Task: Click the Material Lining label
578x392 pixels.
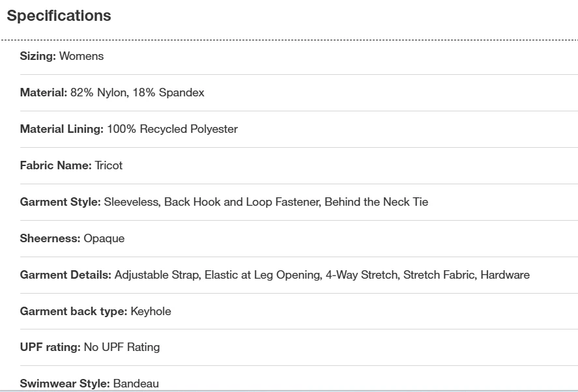Action: click(62, 129)
